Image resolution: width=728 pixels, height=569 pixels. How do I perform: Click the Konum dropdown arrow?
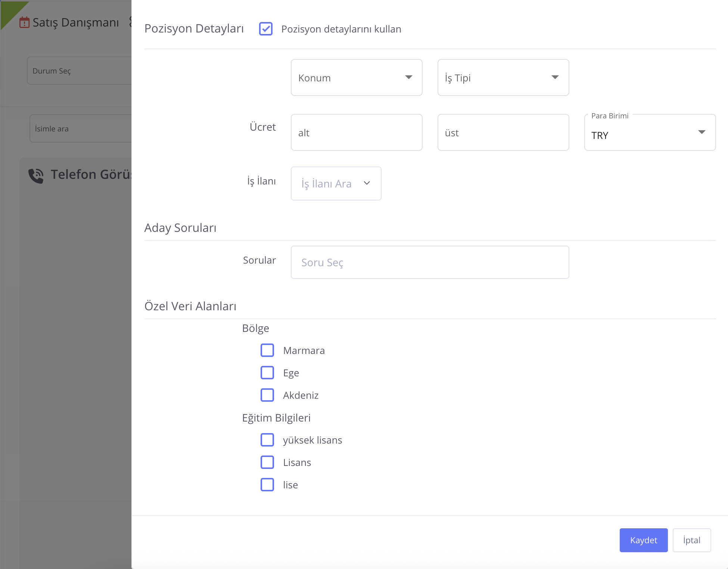click(408, 77)
